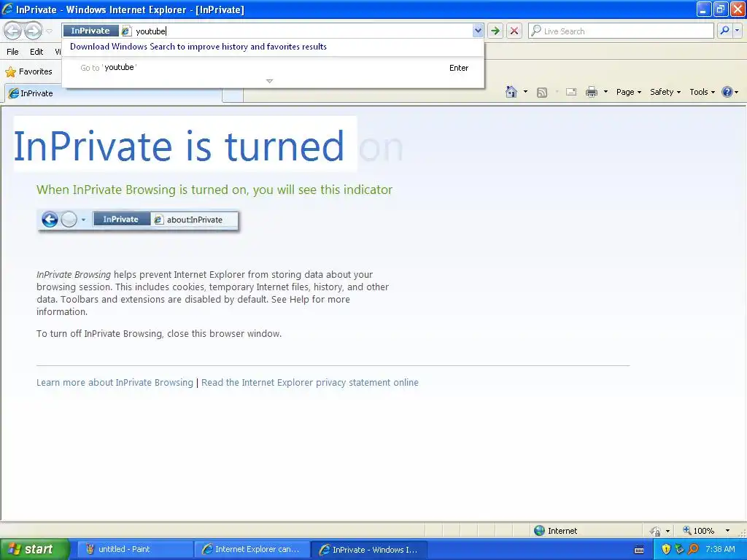This screenshot has height=560, width=747.
Task: Click InPrivate - Windows I... taskbar item
Action: pyautogui.click(x=369, y=550)
